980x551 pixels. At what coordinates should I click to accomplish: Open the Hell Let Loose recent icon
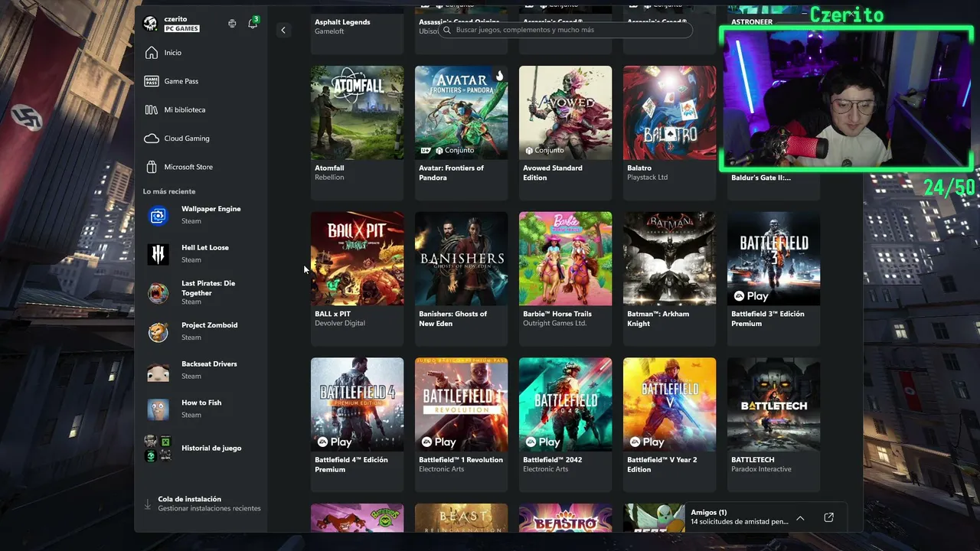(158, 254)
